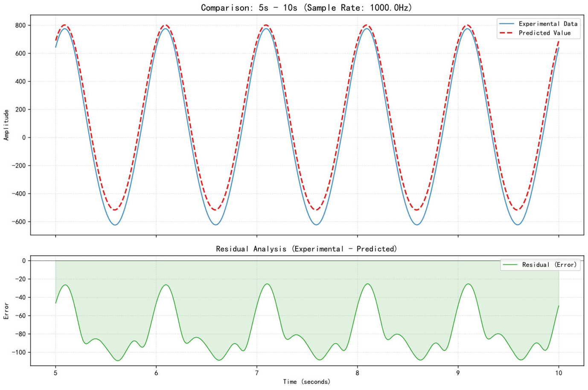This screenshot has height=390, width=588.
Task: Click the chart title 'Comparison: 5s - 10s'
Action: pyautogui.click(x=306, y=8)
